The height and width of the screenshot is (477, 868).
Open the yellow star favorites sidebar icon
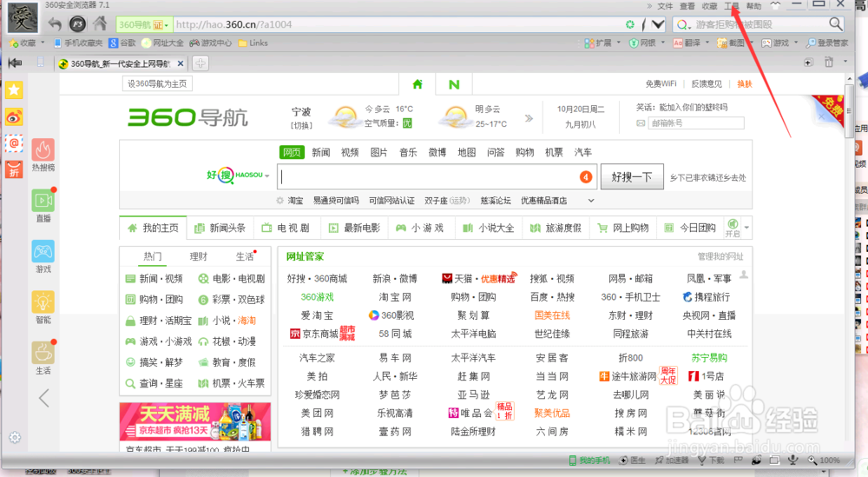coord(14,89)
